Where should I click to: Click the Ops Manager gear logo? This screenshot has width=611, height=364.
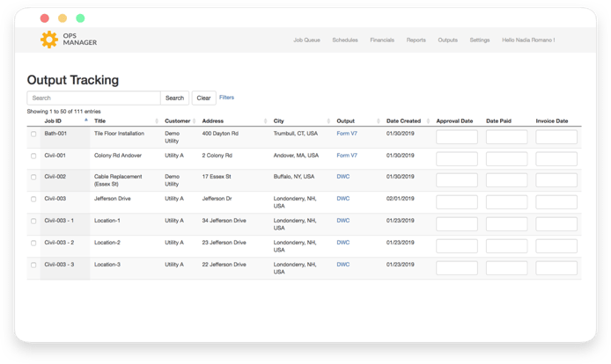pyautogui.click(x=49, y=40)
